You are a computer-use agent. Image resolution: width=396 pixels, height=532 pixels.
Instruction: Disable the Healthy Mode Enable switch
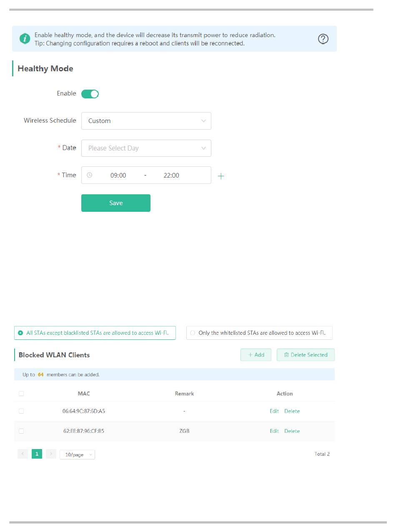(90, 94)
